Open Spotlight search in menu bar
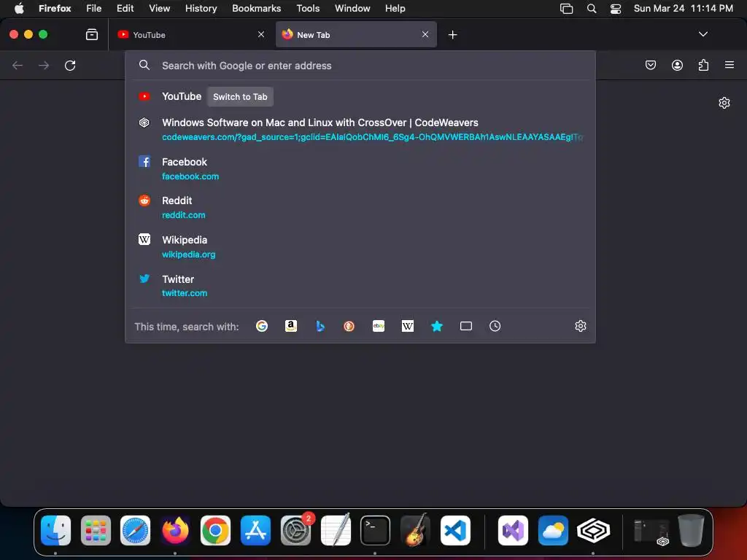The image size is (747, 560). click(x=591, y=9)
